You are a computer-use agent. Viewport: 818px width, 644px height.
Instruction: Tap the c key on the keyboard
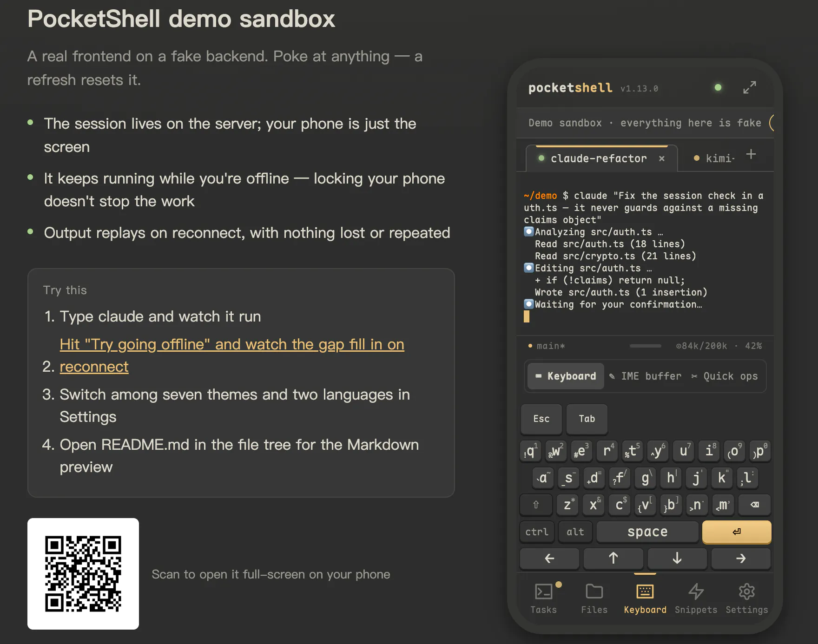[x=620, y=505]
